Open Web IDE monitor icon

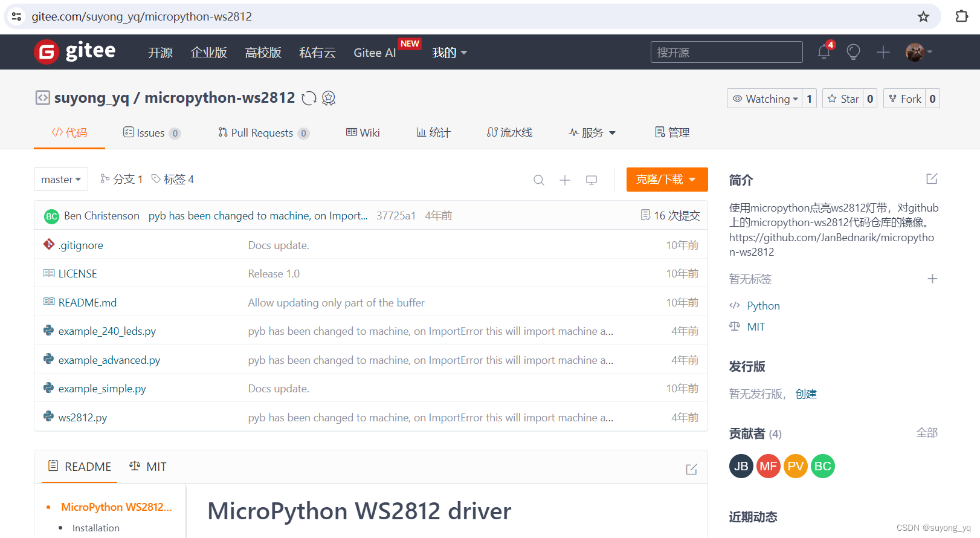tap(592, 180)
